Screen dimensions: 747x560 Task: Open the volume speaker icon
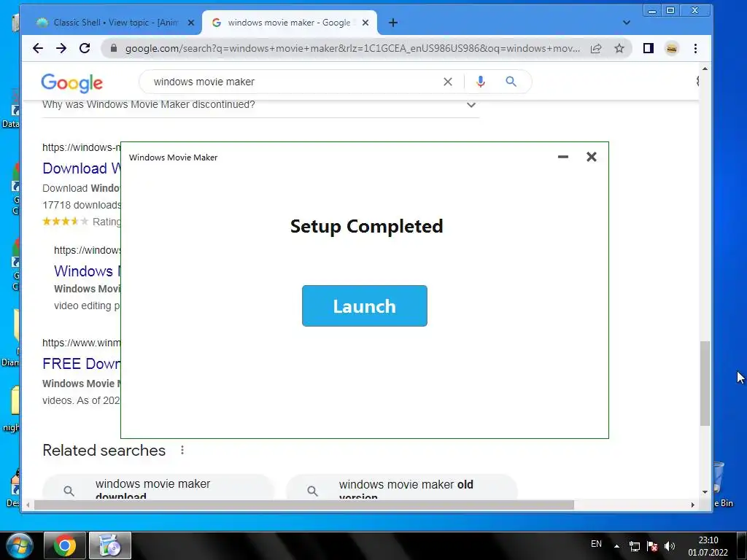[x=670, y=546]
